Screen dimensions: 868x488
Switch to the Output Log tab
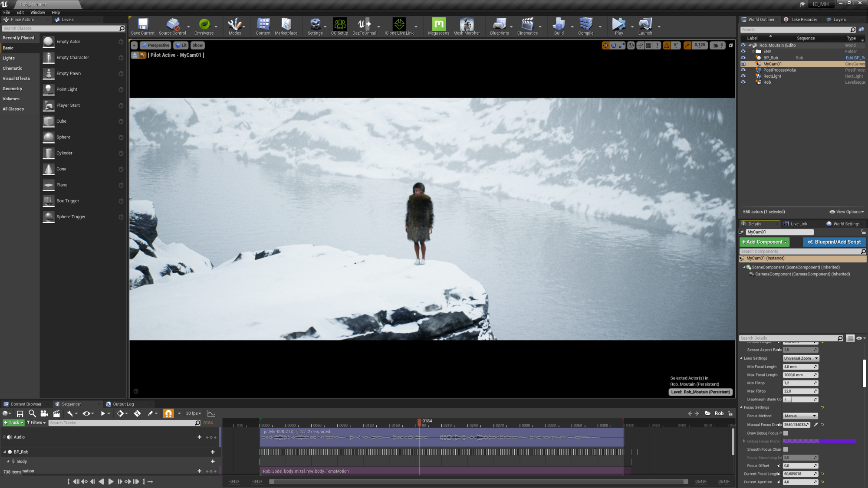(x=123, y=404)
